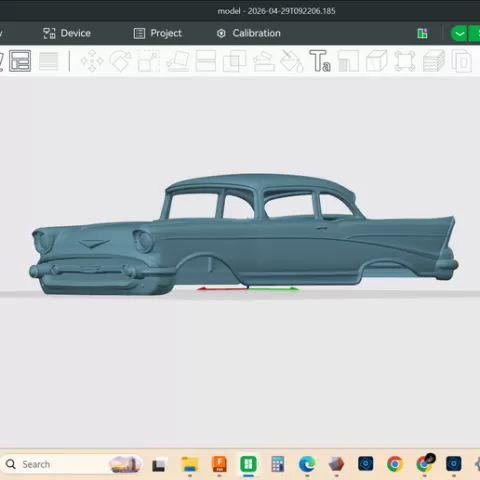Select the Lay on Face tool

pos(178,61)
